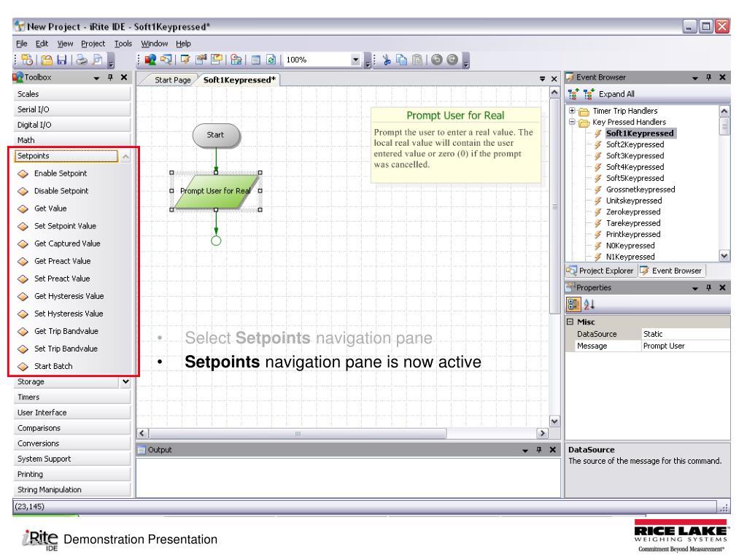Open the View menu
The image size is (747, 560).
coord(65,44)
